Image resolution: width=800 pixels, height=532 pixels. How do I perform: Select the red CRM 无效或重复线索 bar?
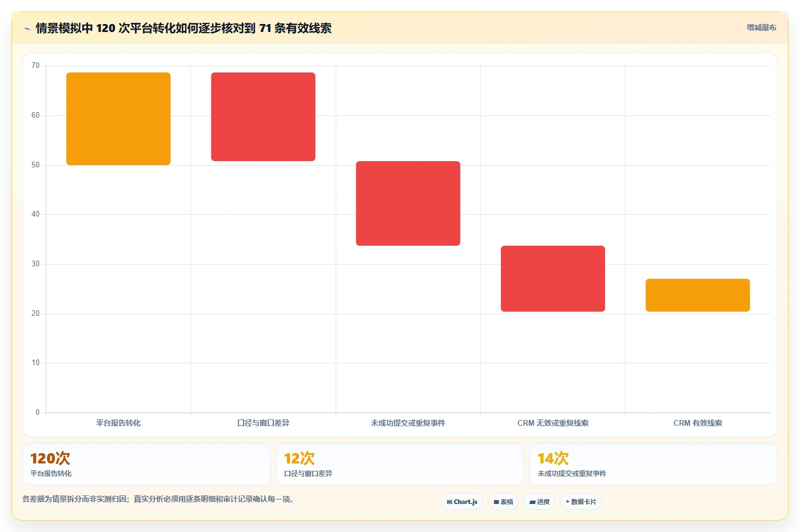[x=553, y=279]
